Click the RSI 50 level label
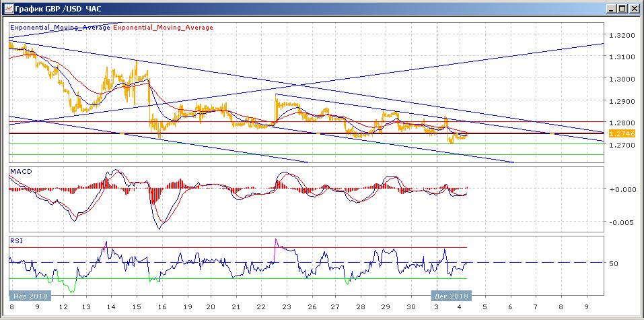 (614, 263)
